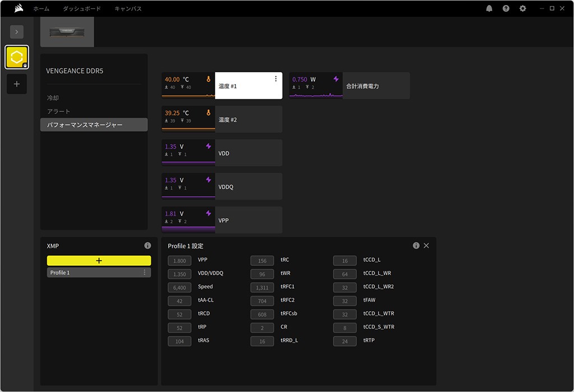574x392 pixels.
Task: Add a new profile with the sidebar plus
Action: click(17, 84)
